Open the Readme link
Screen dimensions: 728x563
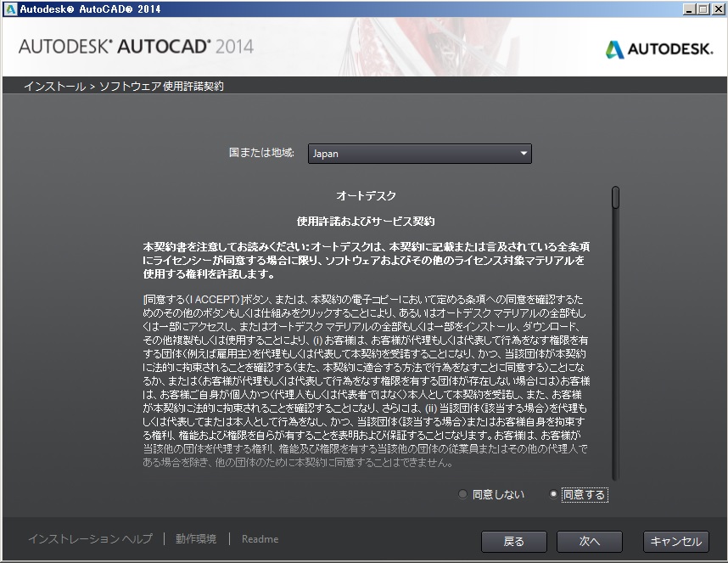pyautogui.click(x=260, y=539)
